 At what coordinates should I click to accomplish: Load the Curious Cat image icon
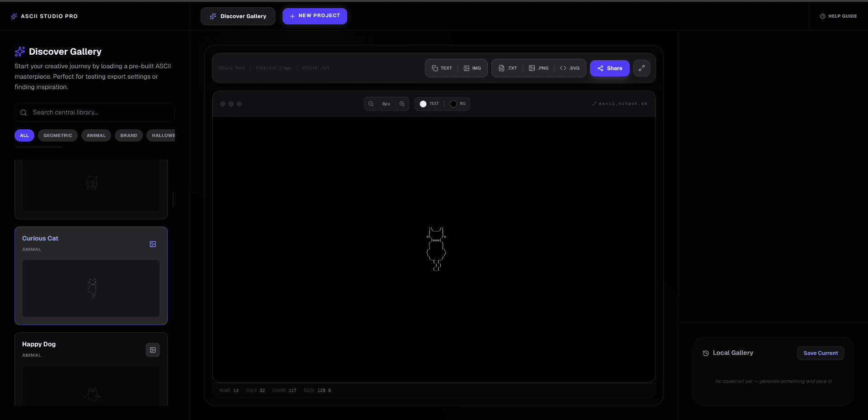(153, 244)
